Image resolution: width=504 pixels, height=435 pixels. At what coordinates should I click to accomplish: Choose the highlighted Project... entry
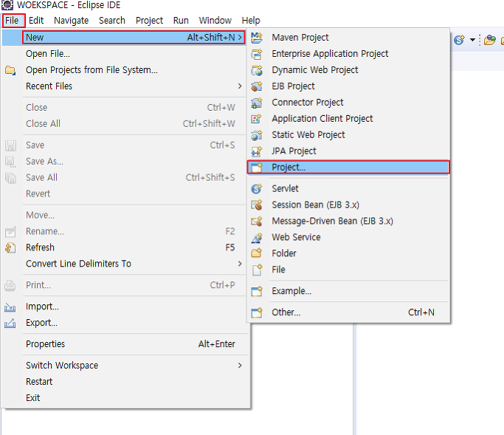pyautogui.click(x=348, y=168)
